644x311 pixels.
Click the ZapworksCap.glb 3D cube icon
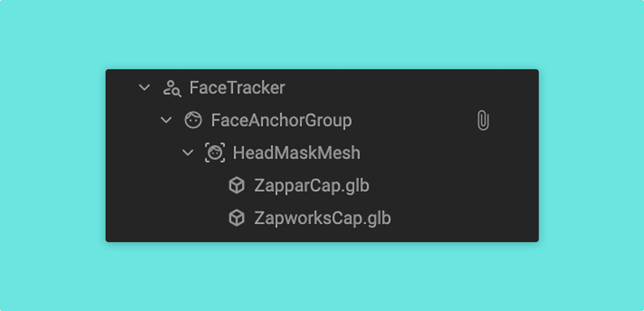pos(237,218)
